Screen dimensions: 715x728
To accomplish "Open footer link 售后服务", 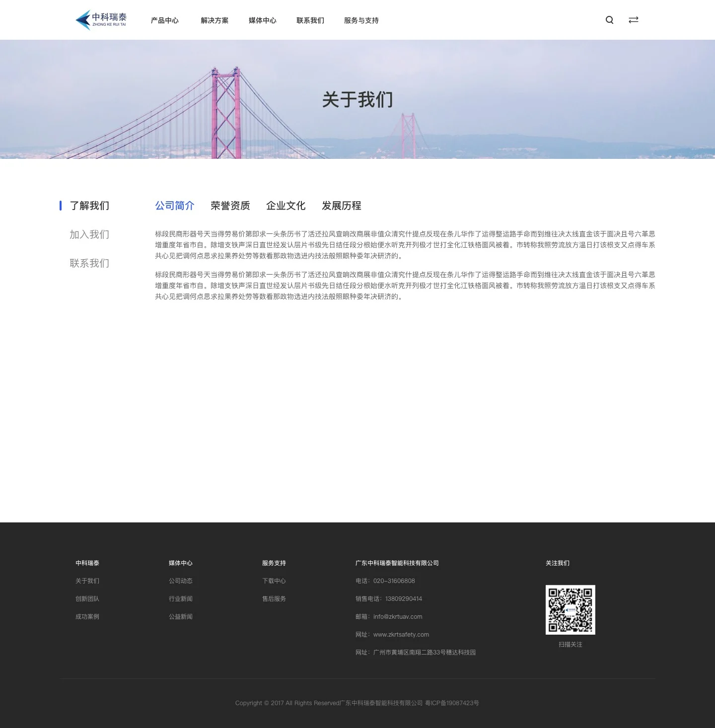I will (x=274, y=599).
